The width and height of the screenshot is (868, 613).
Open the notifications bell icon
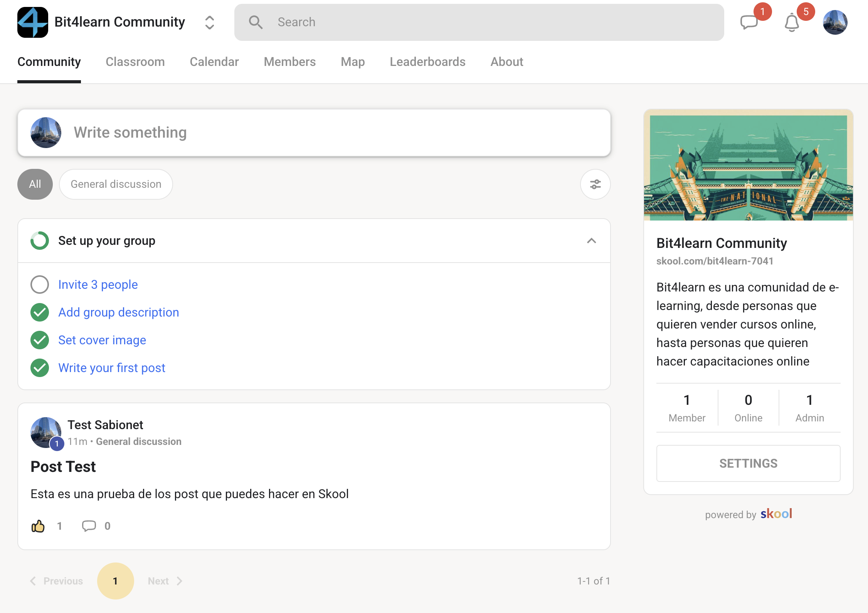pos(792,22)
